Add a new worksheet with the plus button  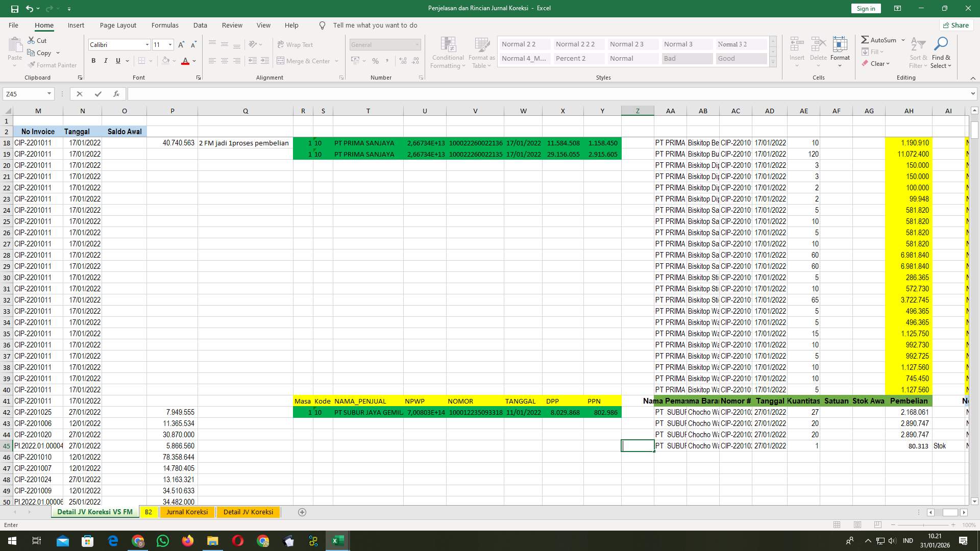(302, 512)
